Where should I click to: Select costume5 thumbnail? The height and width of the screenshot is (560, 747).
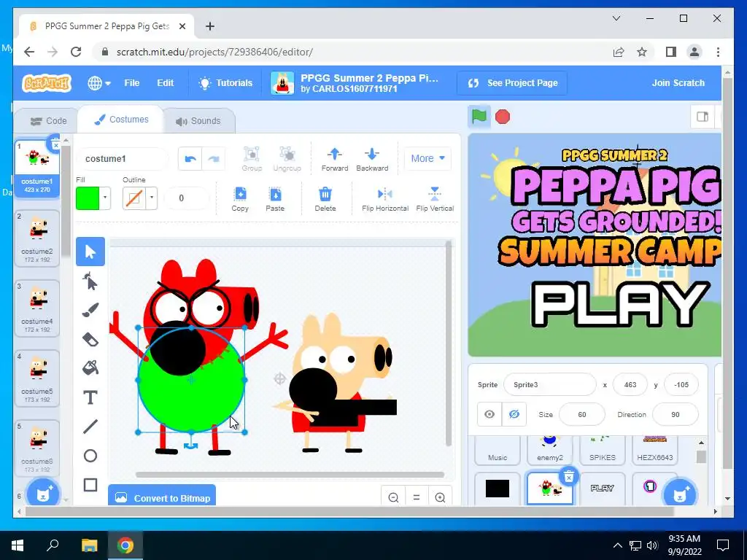point(37,378)
